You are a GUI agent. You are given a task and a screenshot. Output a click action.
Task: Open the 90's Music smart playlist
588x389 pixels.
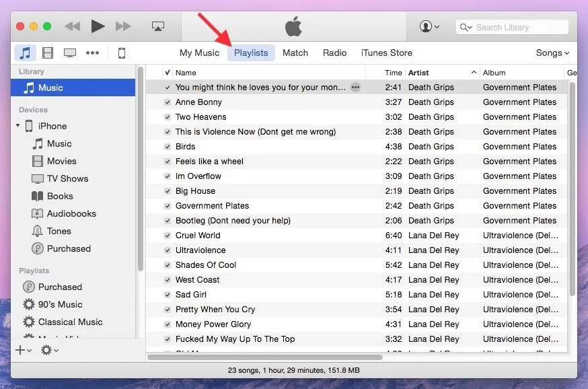52,304
